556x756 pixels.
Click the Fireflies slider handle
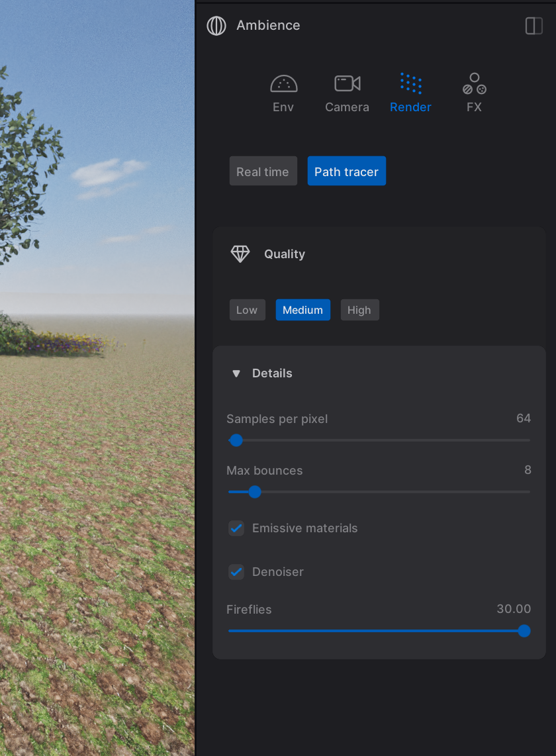[524, 631]
